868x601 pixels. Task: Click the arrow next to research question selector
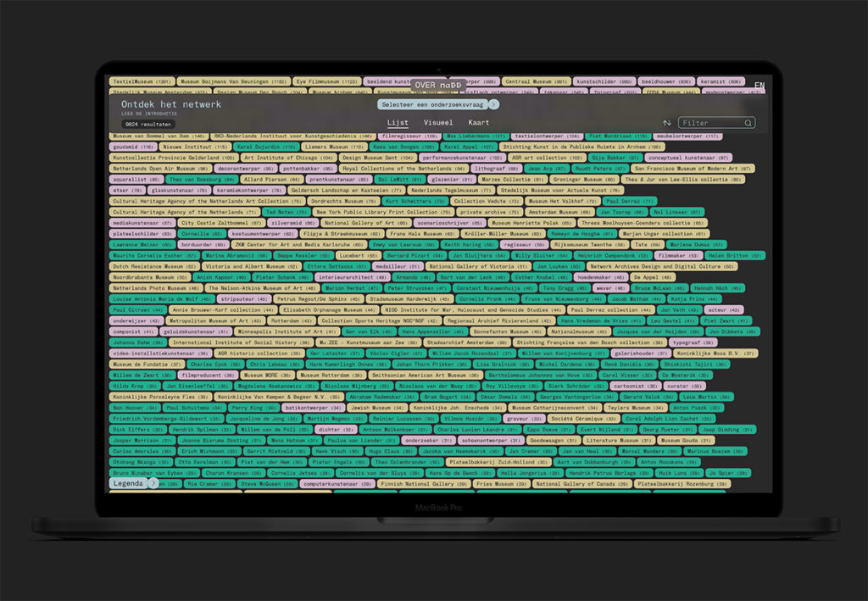(x=494, y=104)
